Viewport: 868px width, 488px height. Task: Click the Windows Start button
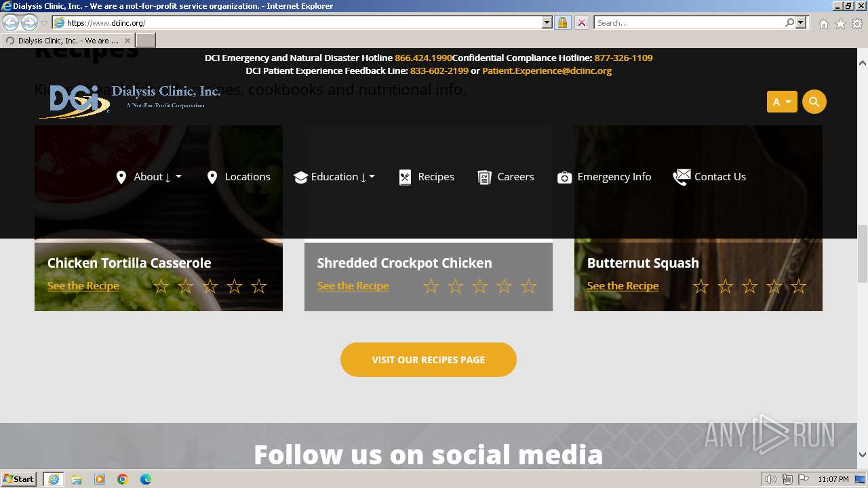click(x=18, y=479)
